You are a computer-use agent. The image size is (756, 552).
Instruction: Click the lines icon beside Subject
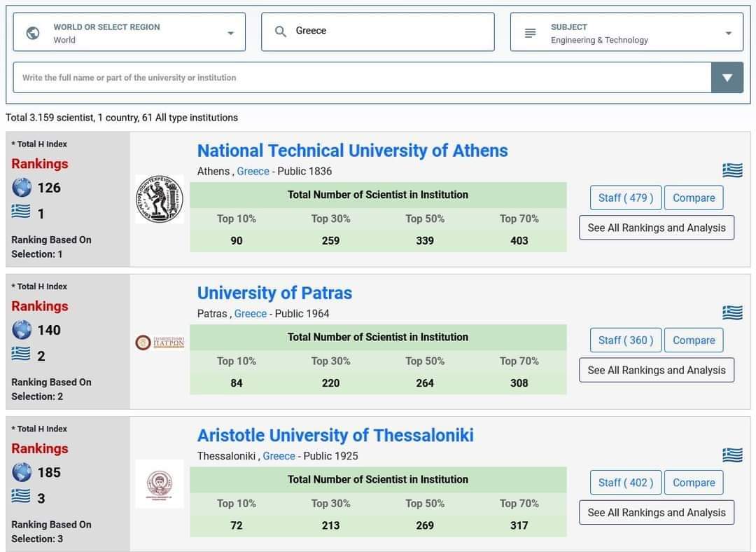click(530, 33)
